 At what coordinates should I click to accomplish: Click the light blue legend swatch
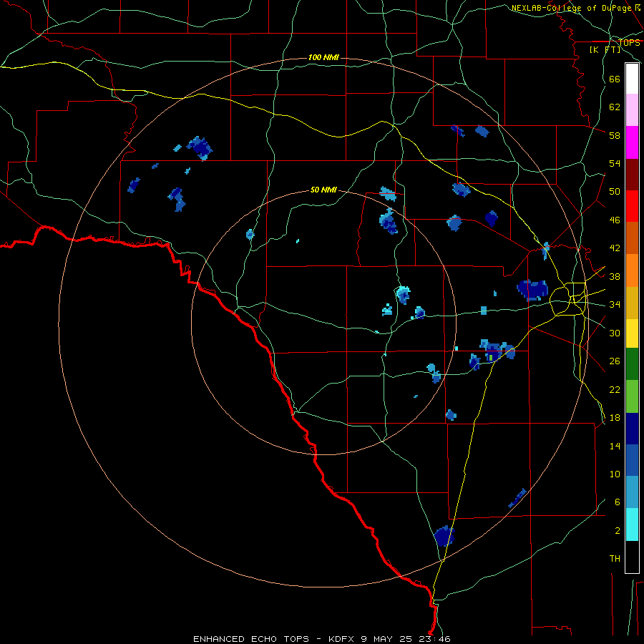(x=632, y=492)
